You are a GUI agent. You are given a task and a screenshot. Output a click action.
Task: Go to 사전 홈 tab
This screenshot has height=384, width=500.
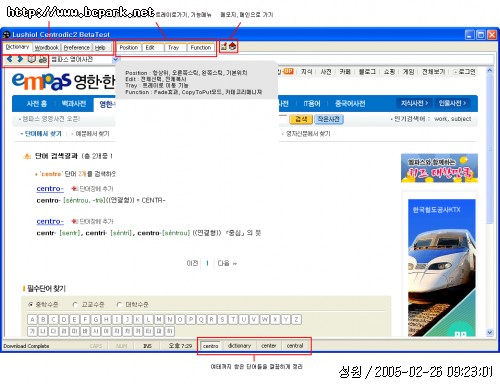37,104
